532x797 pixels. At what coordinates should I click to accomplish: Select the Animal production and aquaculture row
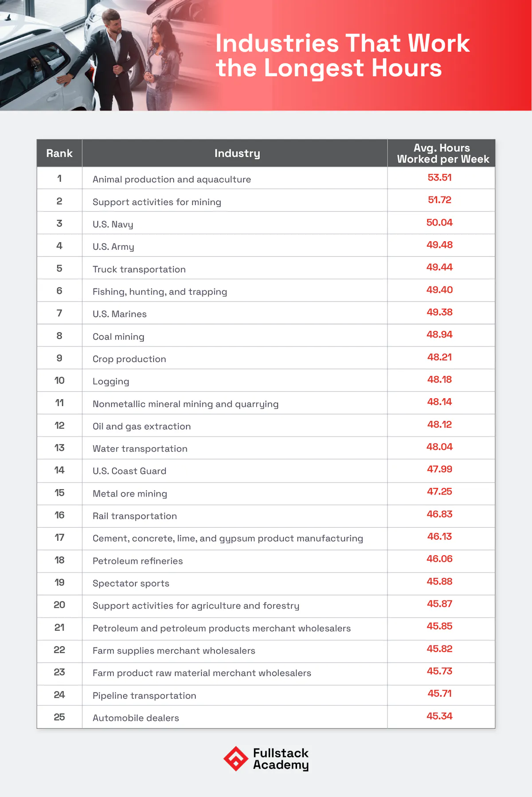coord(172,179)
